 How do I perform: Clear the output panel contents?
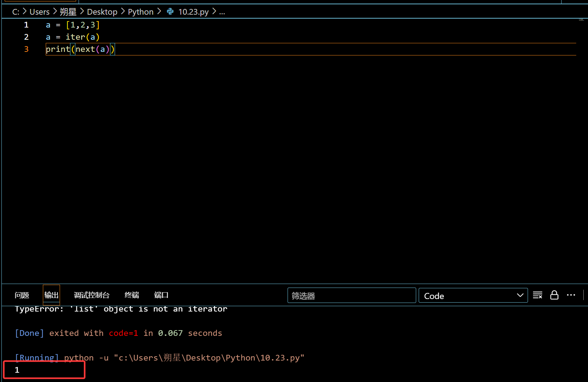pyautogui.click(x=537, y=295)
